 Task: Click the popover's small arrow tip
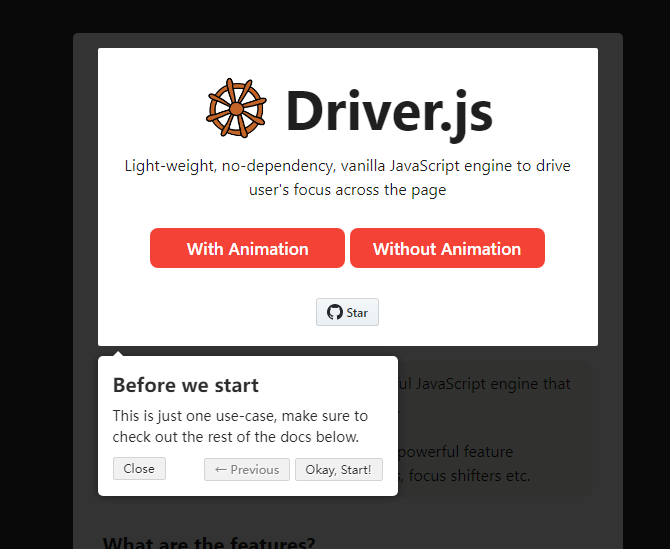[119, 353]
